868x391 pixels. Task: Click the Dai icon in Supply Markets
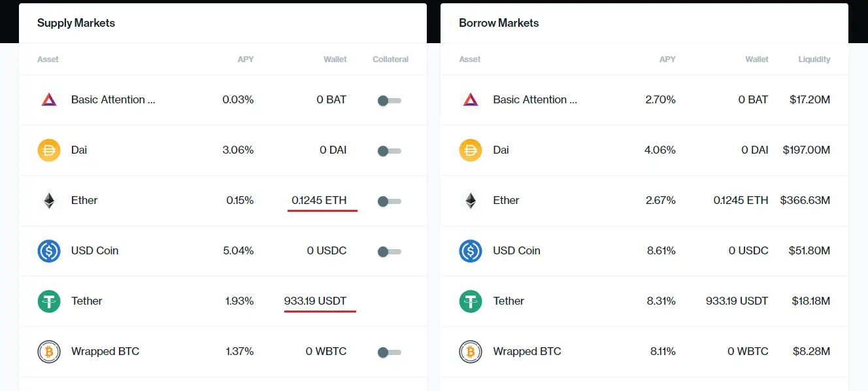tap(49, 150)
